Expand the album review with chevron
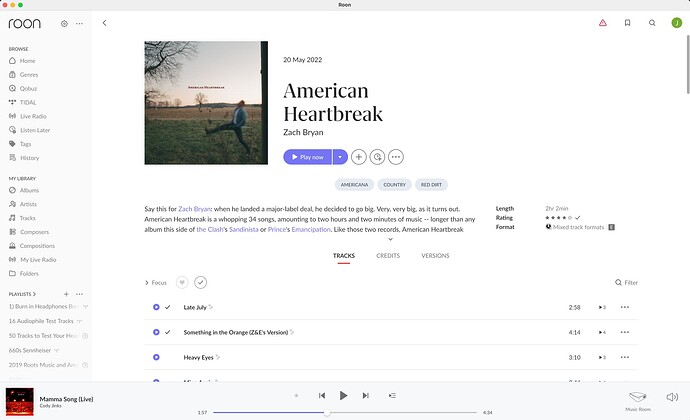690x420 pixels. click(x=390, y=239)
